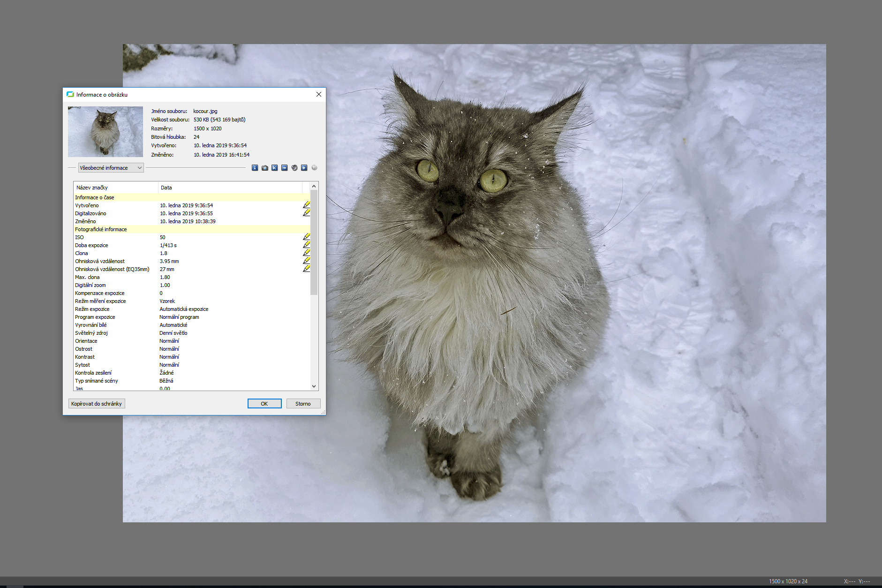Click the lens icon in the info toolbar
Screen dimensions: 882x588
(294, 168)
